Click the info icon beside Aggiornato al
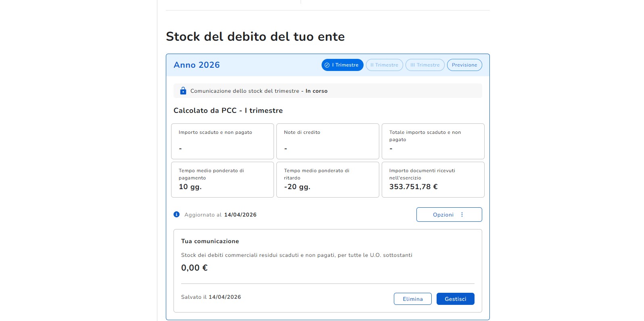This screenshot has height=321, width=644. point(176,215)
